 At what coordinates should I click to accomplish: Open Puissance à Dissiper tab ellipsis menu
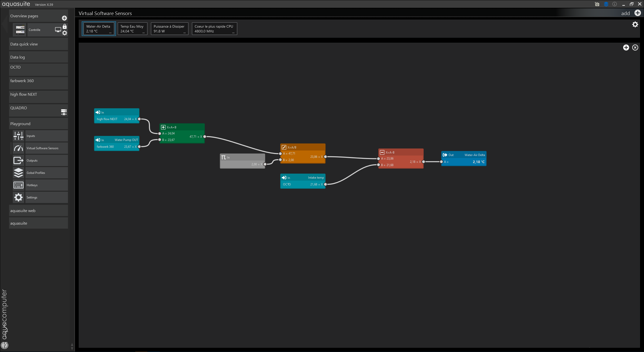click(184, 32)
